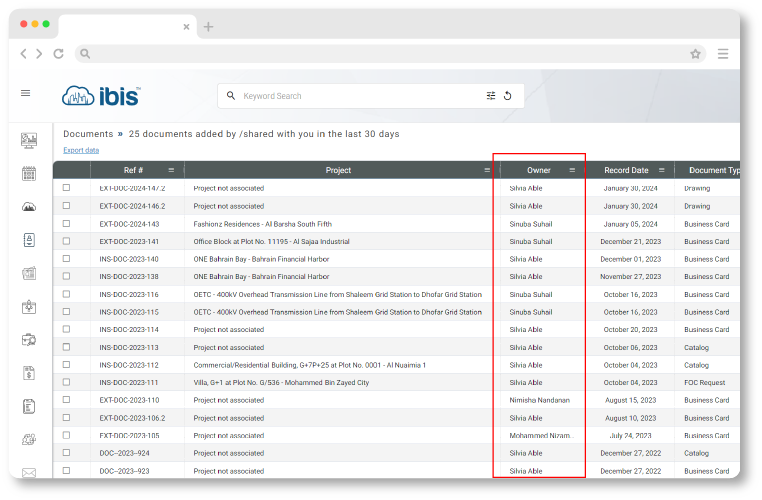Reset the keyword search with refresh icon
762x500 pixels.
507,96
